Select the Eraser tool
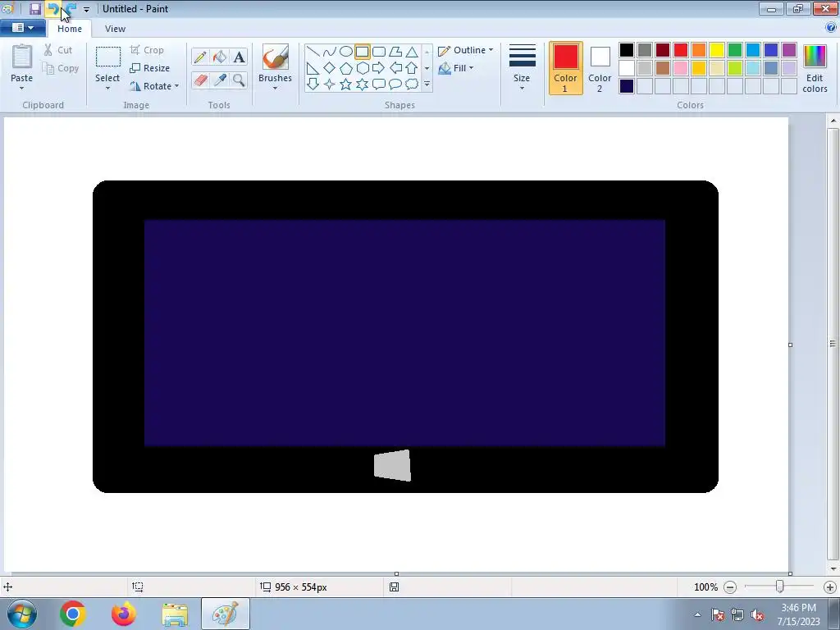The width and height of the screenshot is (840, 630). [200, 80]
